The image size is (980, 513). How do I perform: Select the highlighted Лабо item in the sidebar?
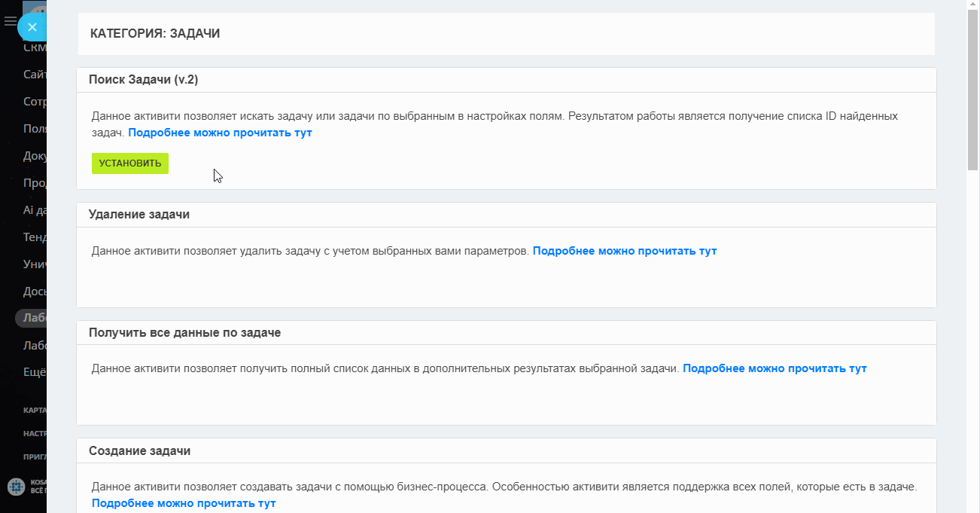(x=32, y=318)
